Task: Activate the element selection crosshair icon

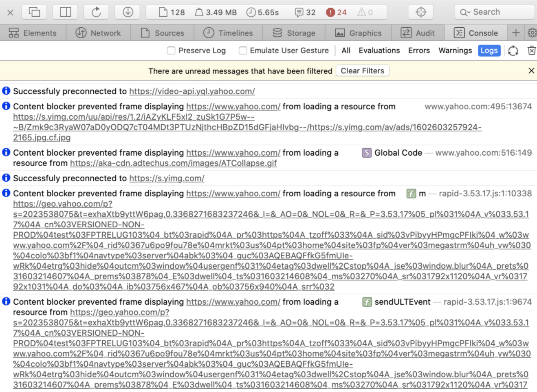Action: click(x=421, y=12)
